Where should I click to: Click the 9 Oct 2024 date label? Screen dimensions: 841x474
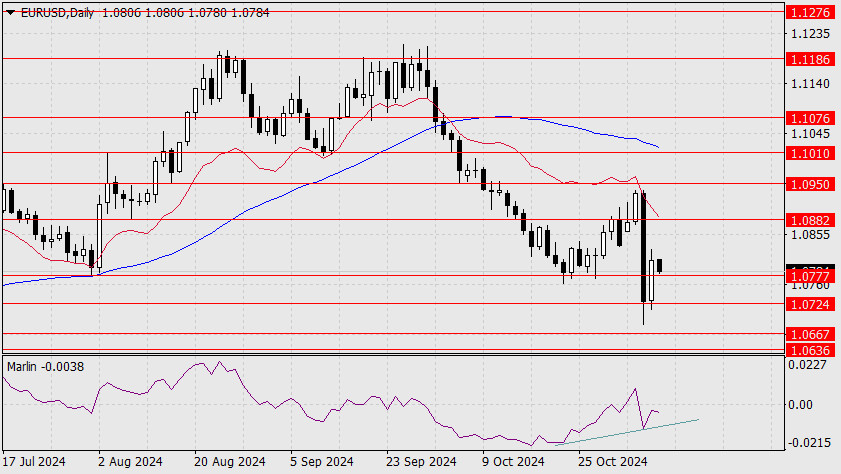click(x=513, y=462)
